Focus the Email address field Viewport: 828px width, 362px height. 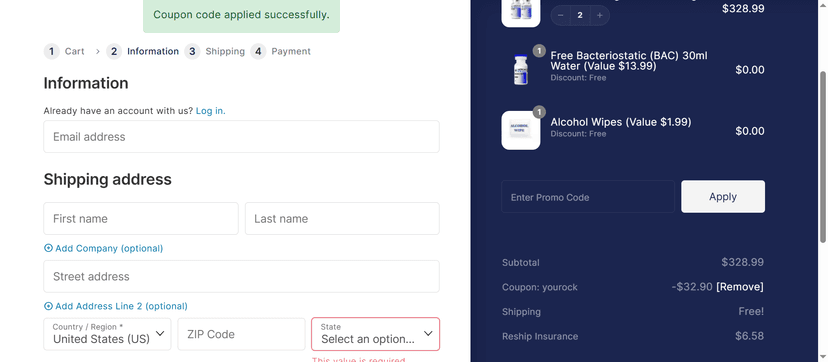coord(241,137)
